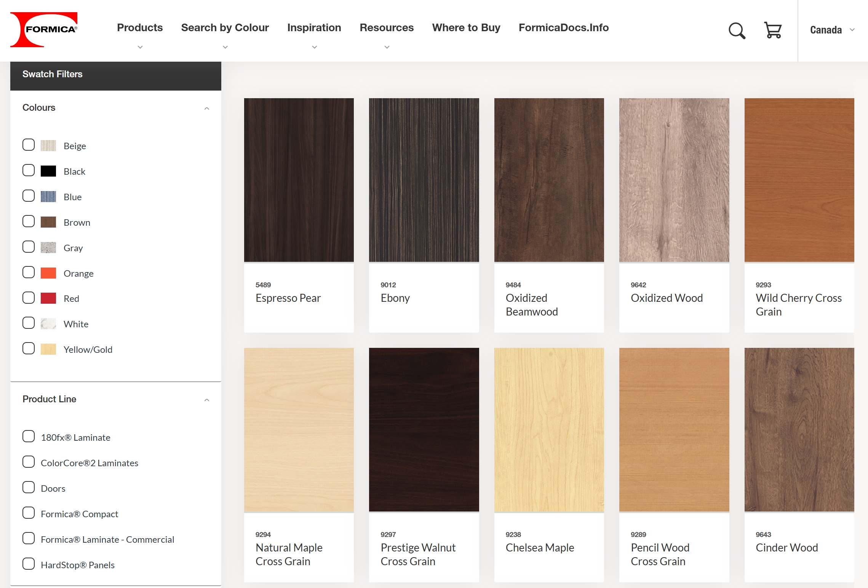Screen dimensions: 868x588
Task: Enable Formica® Compact filter
Action: 29,513
